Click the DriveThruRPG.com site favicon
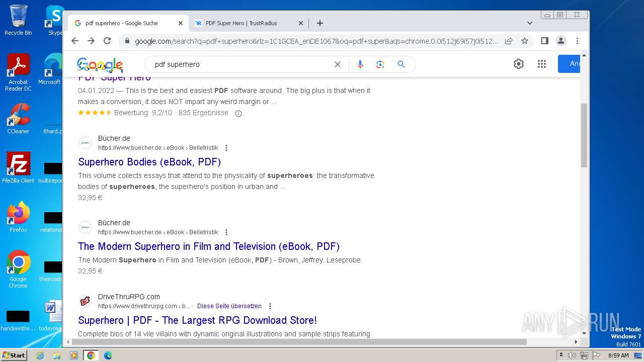644x362 pixels. (x=85, y=301)
